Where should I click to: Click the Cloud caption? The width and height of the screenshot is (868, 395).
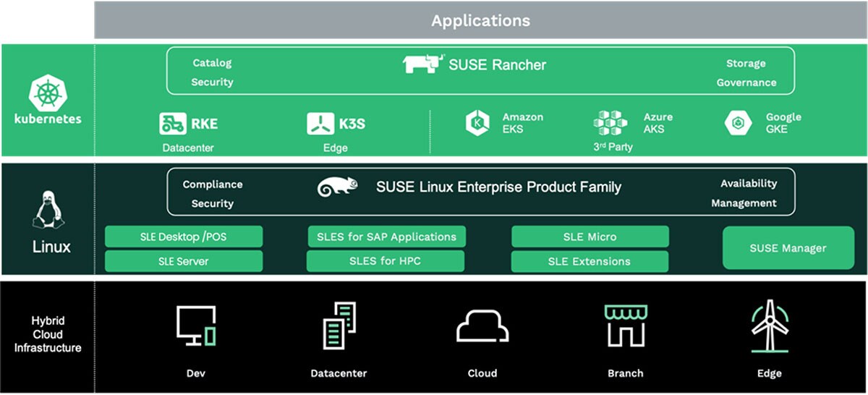pyautogui.click(x=482, y=373)
